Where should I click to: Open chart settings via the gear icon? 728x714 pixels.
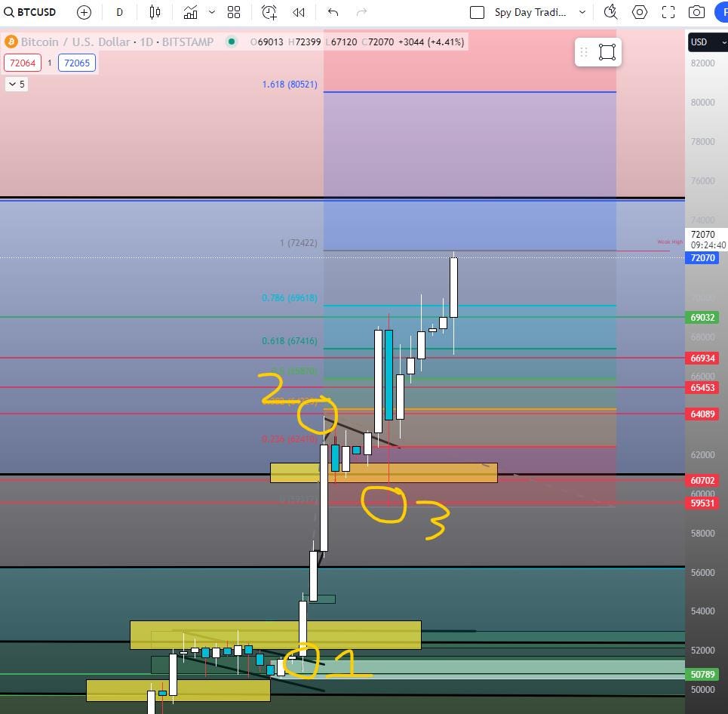(639, 12)
